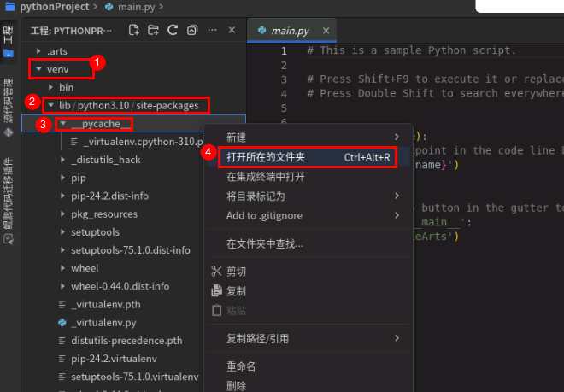Expand the pkg_resources folder

(x=63, y=214)
